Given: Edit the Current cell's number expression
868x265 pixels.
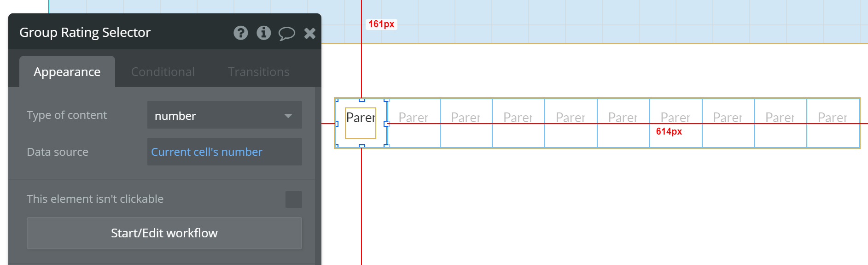Looking at the screenshot, I should coord(206,152).
